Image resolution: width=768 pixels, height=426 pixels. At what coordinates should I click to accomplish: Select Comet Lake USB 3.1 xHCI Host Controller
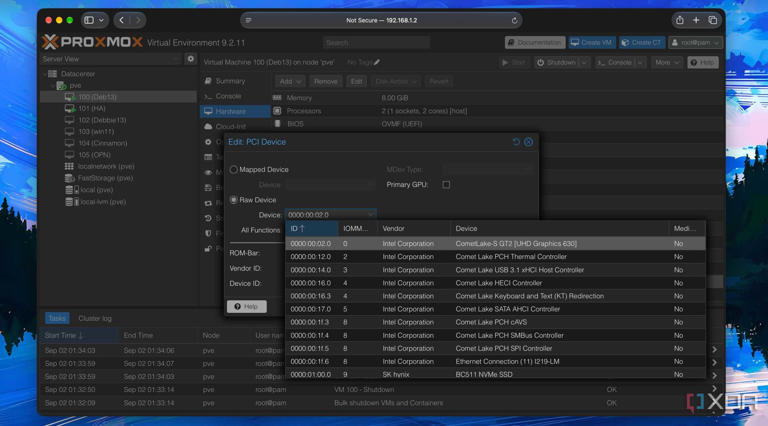(495, 270)
